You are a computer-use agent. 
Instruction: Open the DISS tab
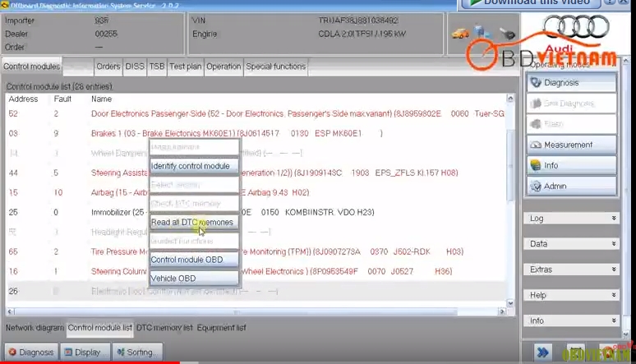135,67
